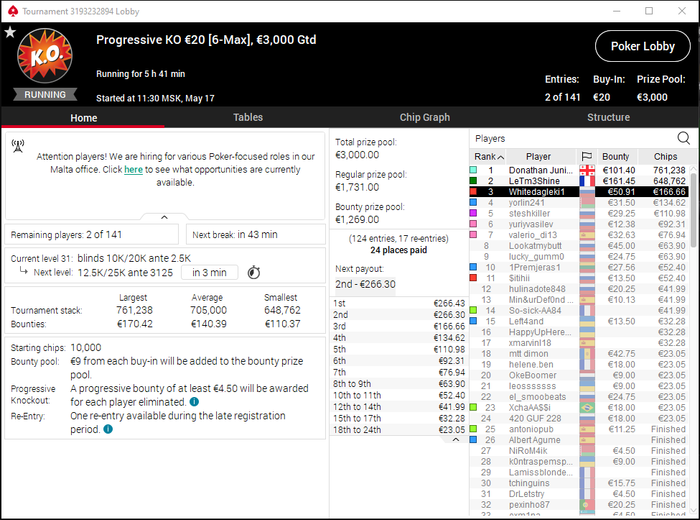Viewport: 700px width, 520px height.
Task: Click the Next break box
Action: 256,235
